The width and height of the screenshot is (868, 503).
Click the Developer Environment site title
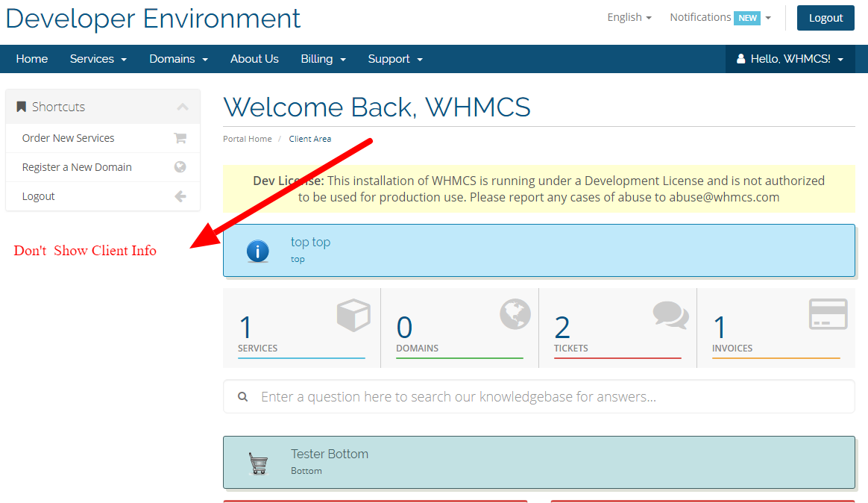pyautogui.click(x=153, y=18)
